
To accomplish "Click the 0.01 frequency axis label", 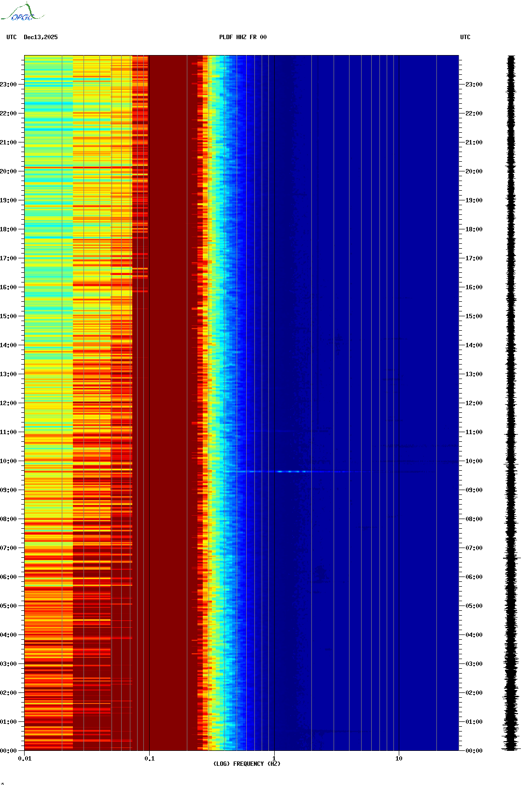I will pos(25,759).
